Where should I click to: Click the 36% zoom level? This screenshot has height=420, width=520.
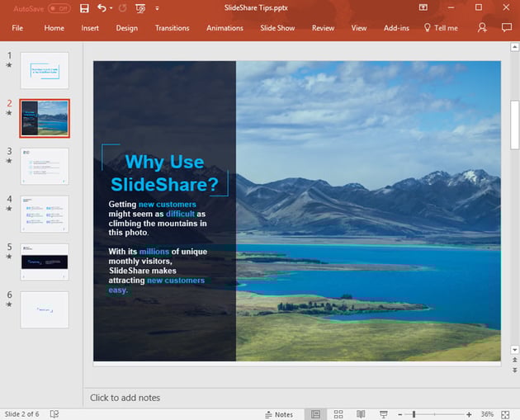tap(487, 414)
